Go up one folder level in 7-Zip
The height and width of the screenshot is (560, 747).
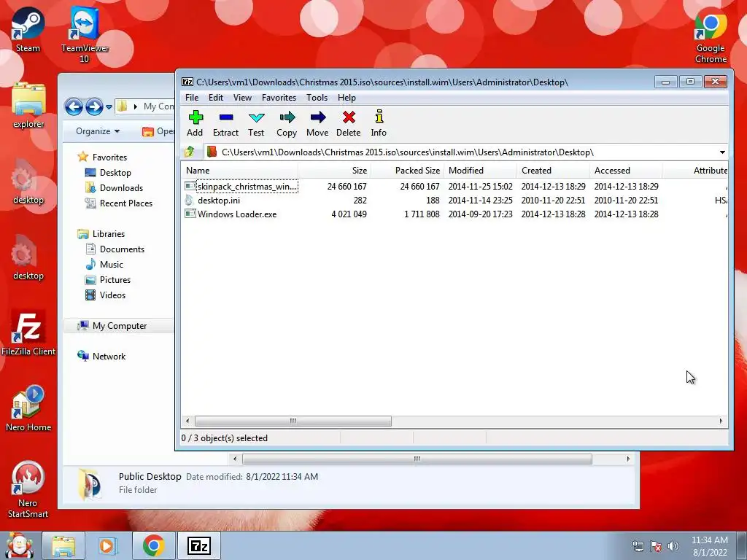click(x=190, y=152)
